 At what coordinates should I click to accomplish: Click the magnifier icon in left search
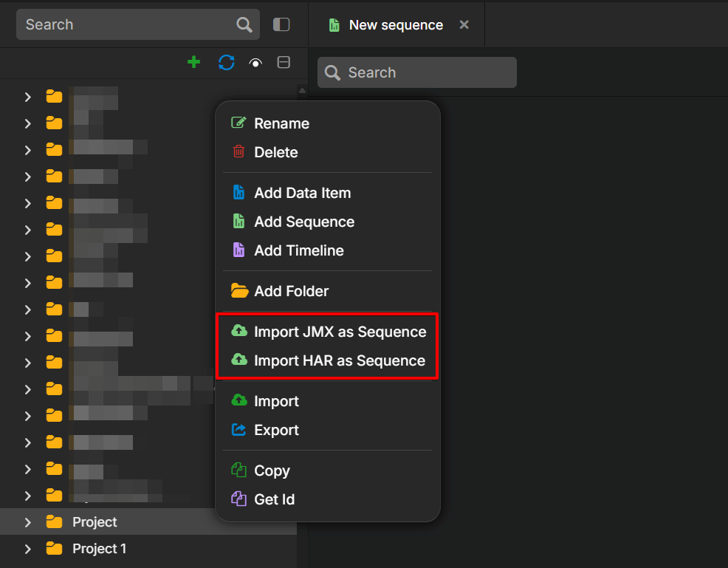(x=244, y=25)
